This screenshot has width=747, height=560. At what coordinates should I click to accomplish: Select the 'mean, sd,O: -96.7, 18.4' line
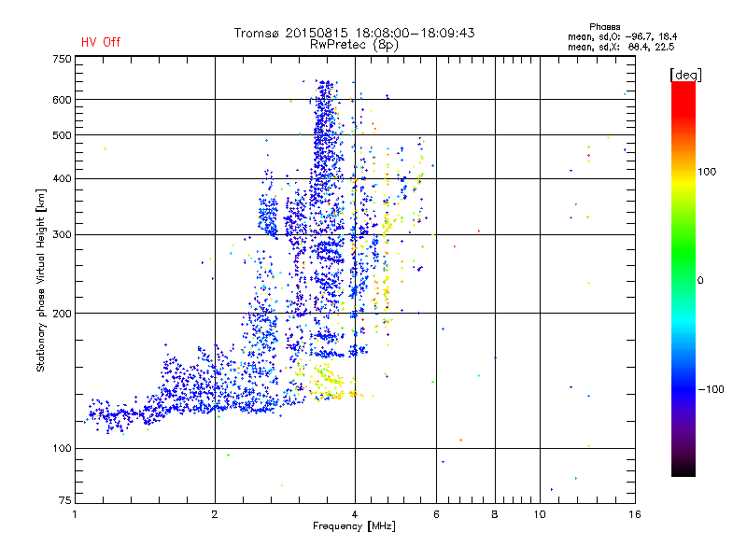622,36
